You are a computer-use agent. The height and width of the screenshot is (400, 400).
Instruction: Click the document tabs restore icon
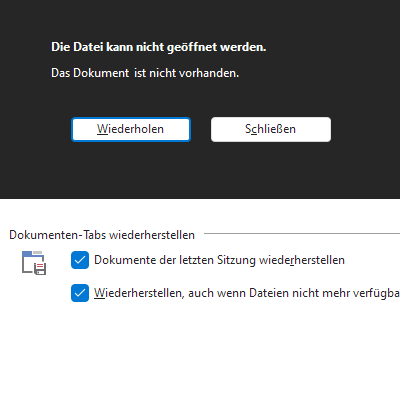click(34, 263)
